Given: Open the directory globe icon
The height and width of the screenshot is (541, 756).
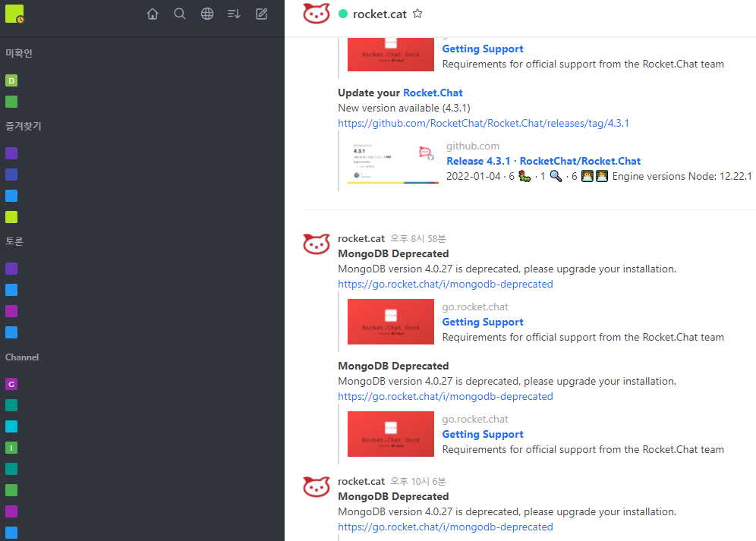Looking at the screenshot, I should 207,14.
